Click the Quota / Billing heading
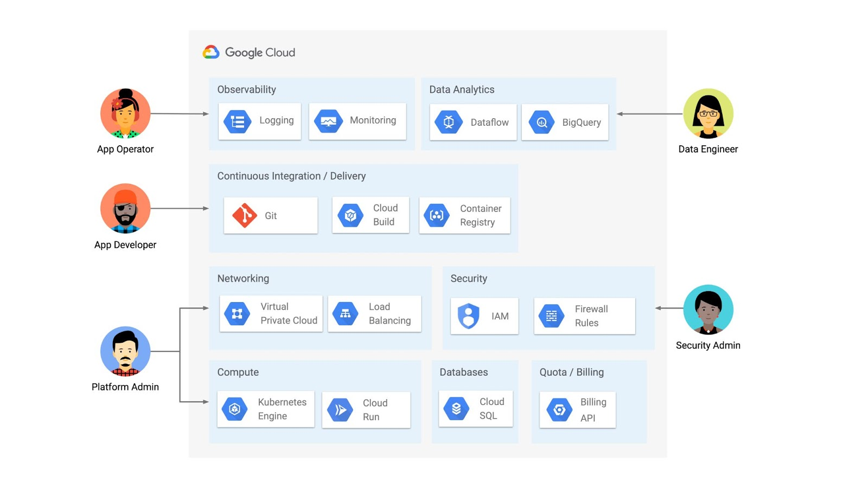 [x=571, y=373]
